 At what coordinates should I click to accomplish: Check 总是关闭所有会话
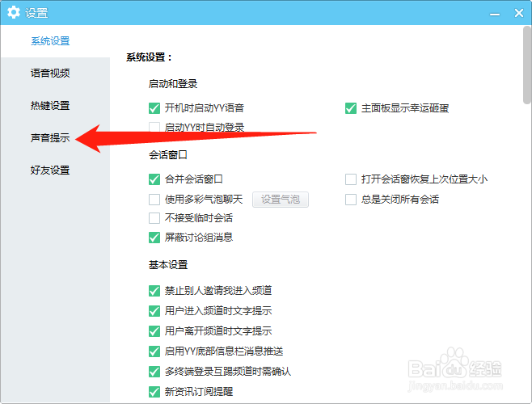pos(351,199)
